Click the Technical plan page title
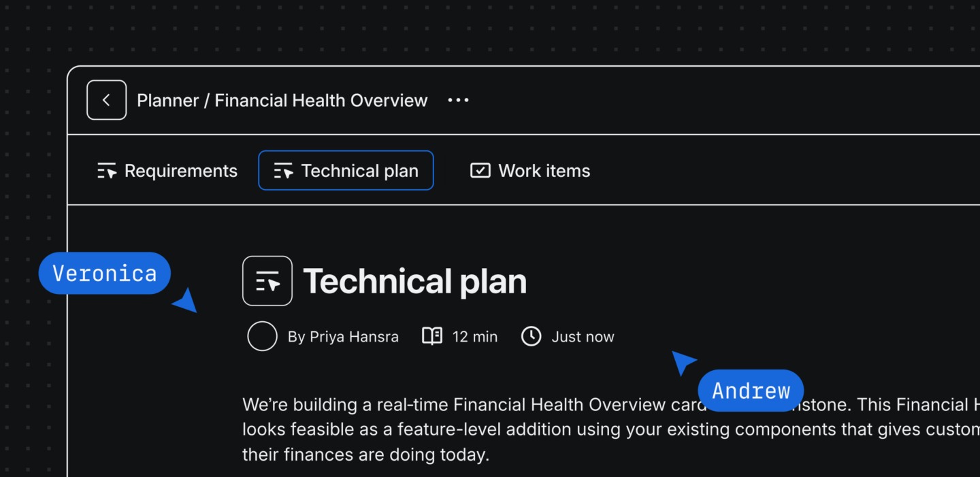The width and height of the screenshot is (980, 477). point(415,282)
